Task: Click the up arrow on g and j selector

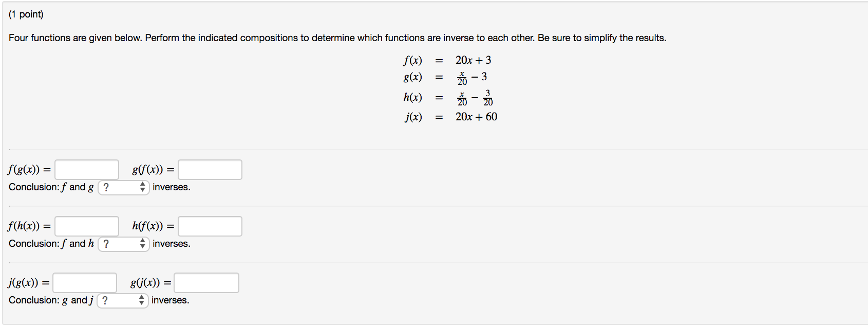Action: [x=141, y=298]
